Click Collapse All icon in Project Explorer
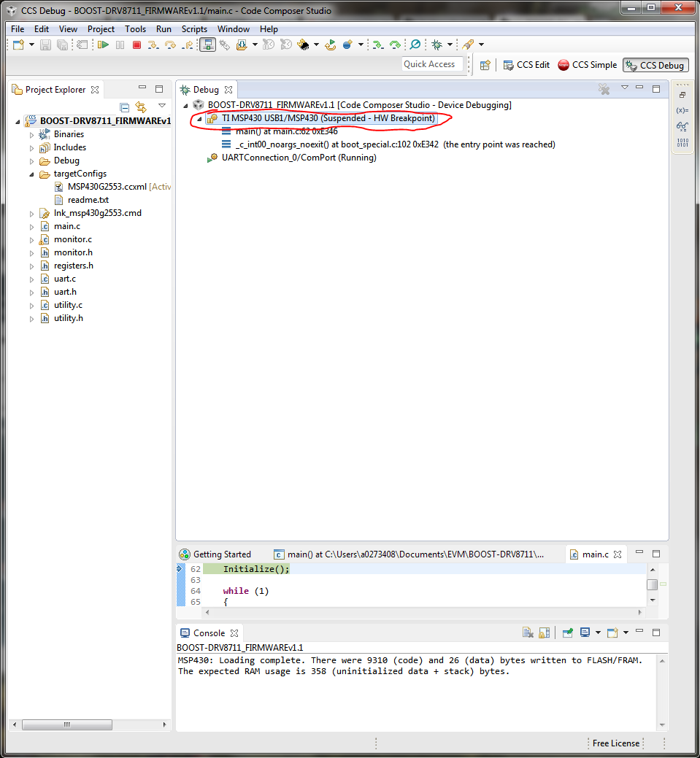This screenshot has width=700, height=758. click(124, 107)
